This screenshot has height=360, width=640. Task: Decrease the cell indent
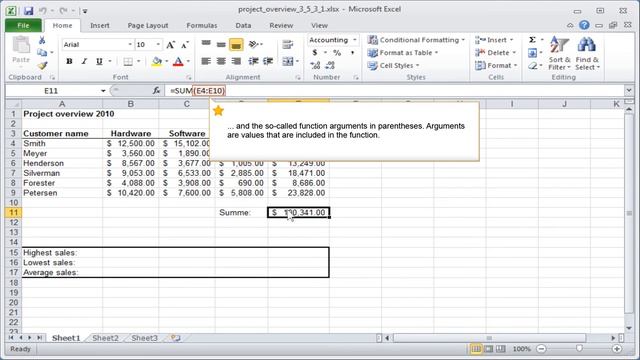[x=253, y=61]
